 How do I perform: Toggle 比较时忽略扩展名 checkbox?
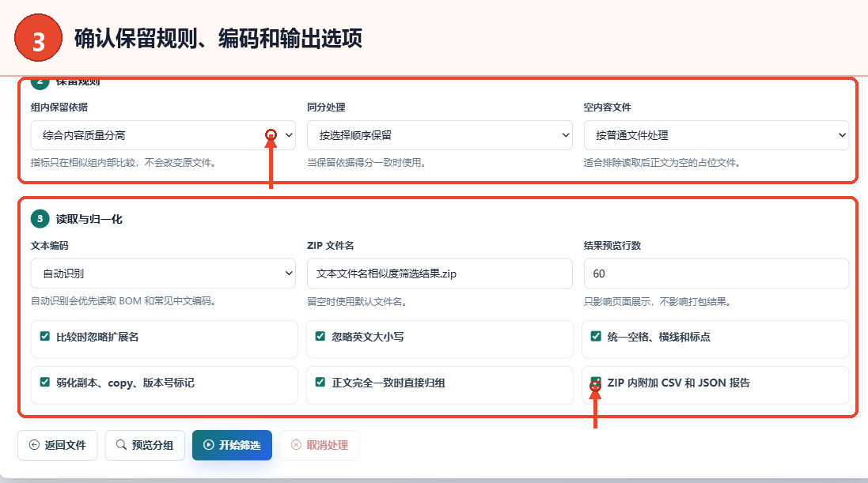[x=45, y=337]
